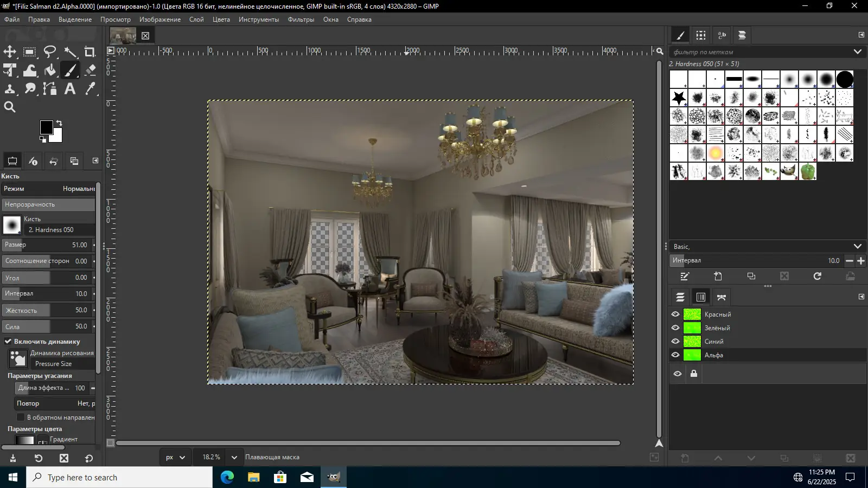This screenshot has width=868, height=488.
Task: Duplicate the selected brush
Action: (x=751, y=277)
